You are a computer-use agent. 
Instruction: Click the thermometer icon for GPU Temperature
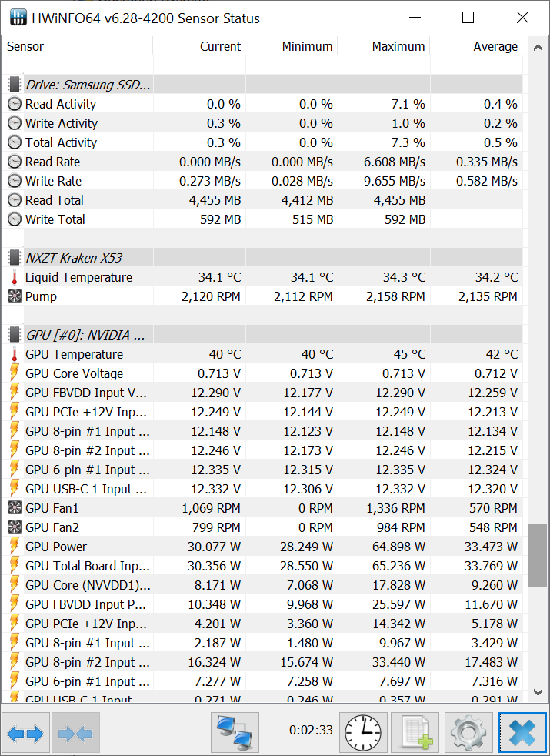point(15,354)
